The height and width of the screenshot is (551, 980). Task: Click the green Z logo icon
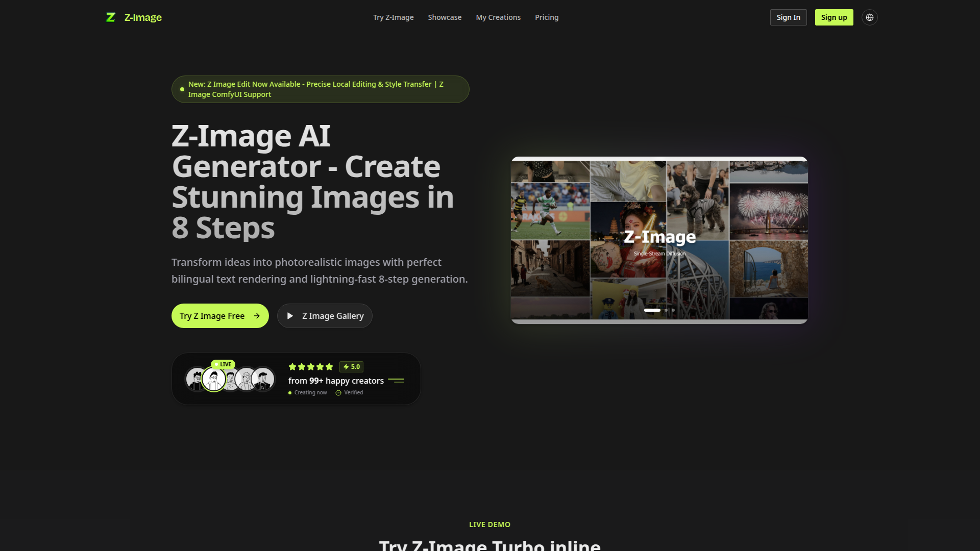point(110,17)
